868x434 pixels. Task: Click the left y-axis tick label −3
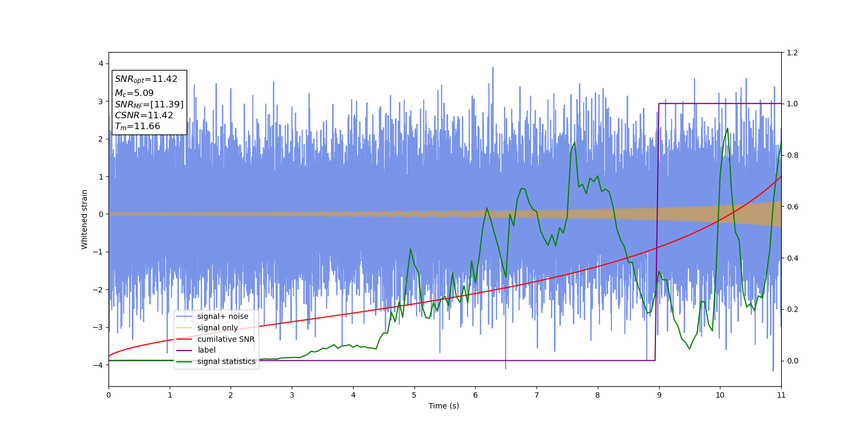(98, 327)
